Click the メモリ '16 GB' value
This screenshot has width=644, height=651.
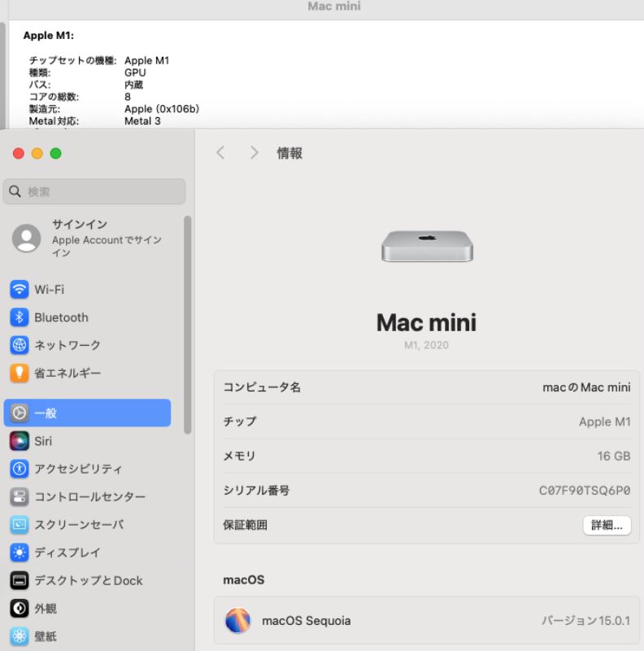click(x=614, y=457)
